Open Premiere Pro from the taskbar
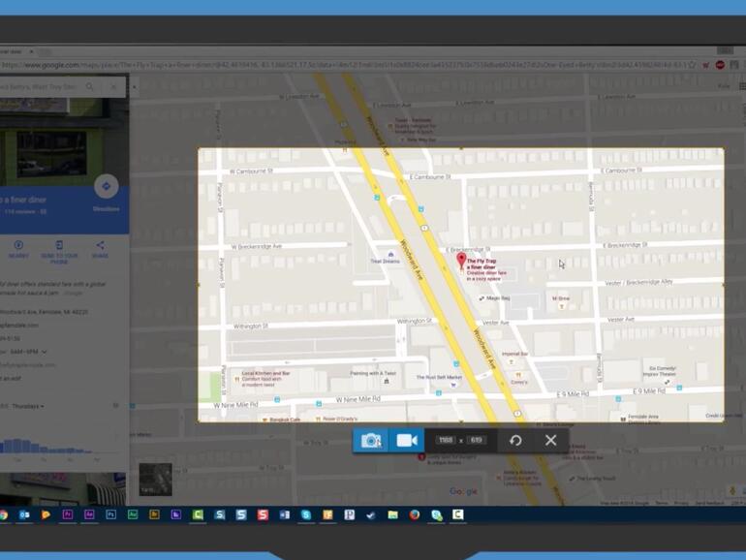 click(x=68, y=514)
